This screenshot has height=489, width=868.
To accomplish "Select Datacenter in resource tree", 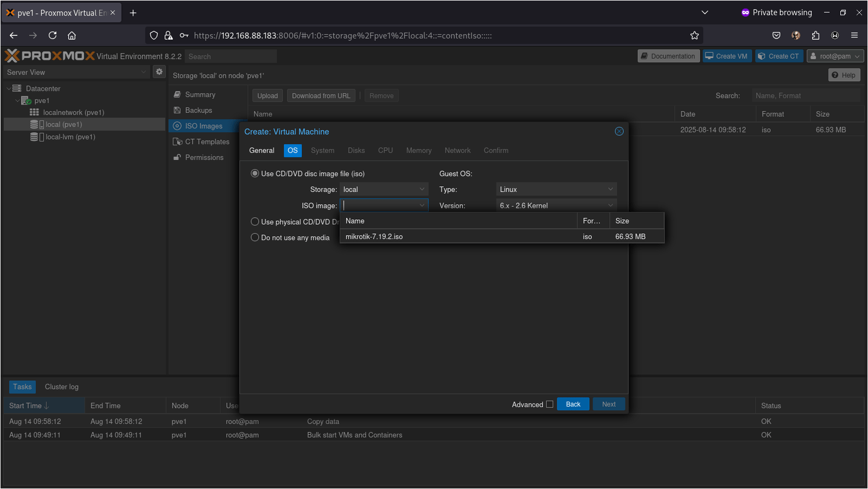I will point(43,88).
